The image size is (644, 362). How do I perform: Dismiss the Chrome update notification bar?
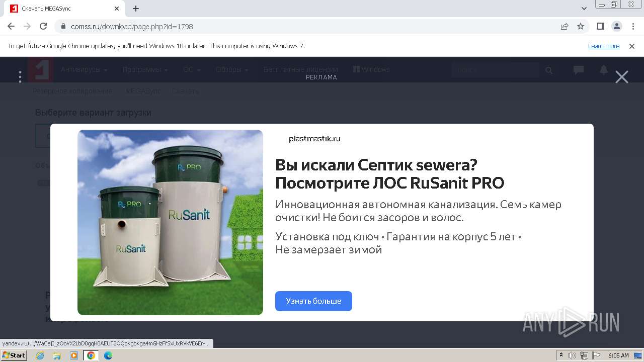pos(632,46)
